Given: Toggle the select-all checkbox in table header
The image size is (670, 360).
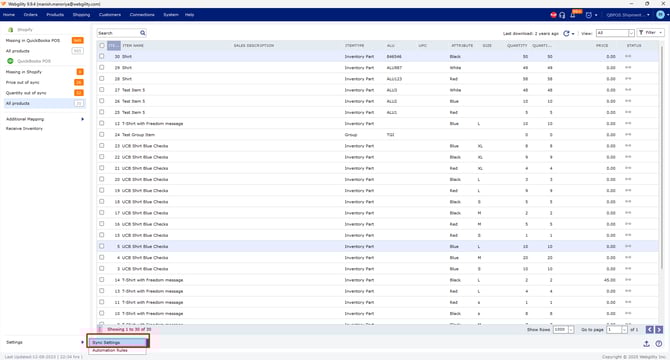Looking at the screenshot, I should tap(102, 46).
